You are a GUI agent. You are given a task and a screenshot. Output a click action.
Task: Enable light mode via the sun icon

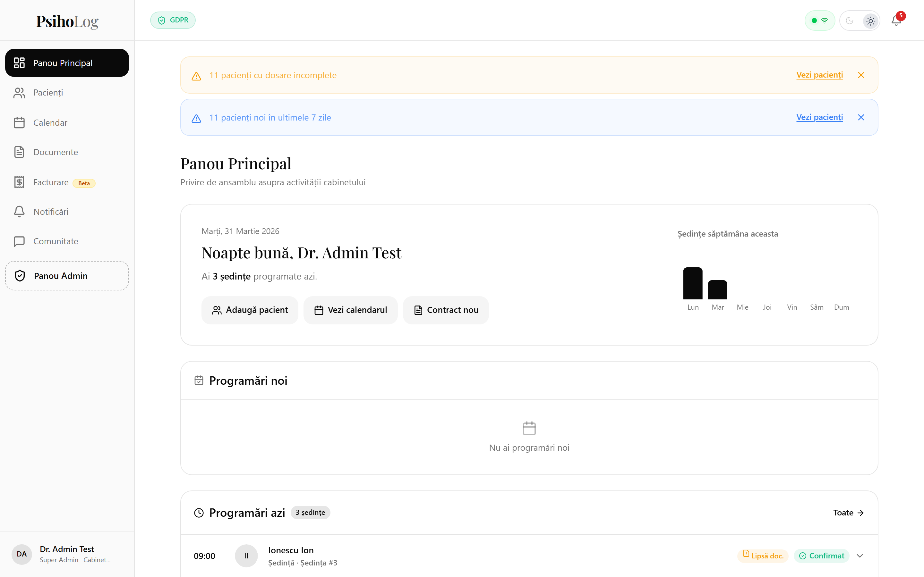(870, 21)
